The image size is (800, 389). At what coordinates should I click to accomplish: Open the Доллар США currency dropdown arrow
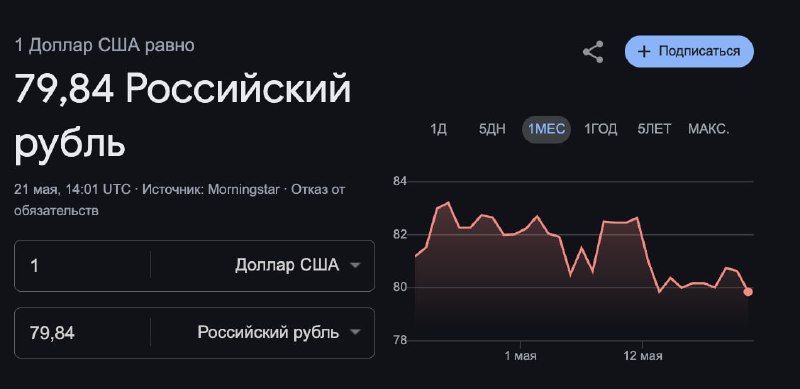tap(355, 265)
